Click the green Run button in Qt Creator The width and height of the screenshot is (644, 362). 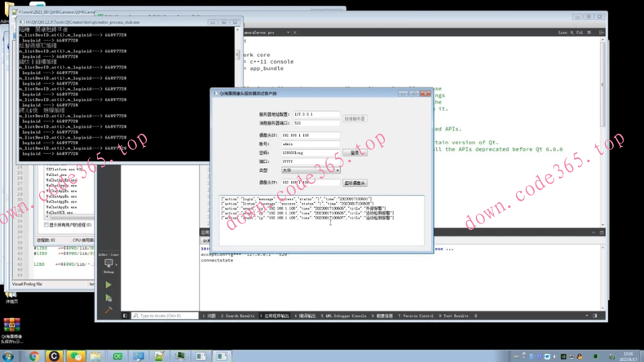108,285
